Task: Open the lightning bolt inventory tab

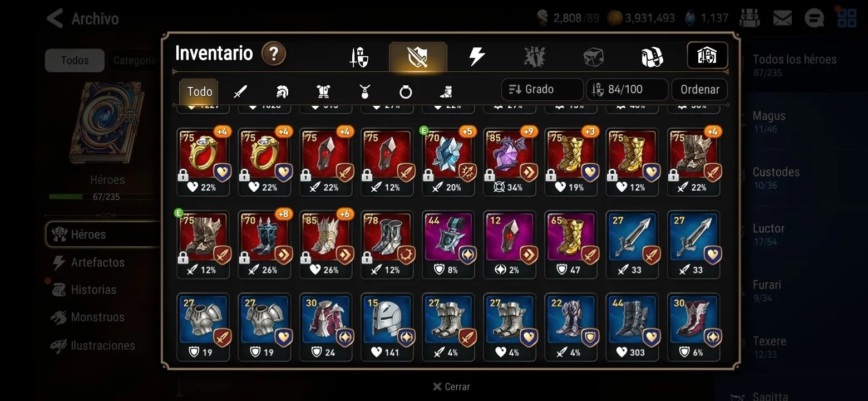Action: tap(476, 56)
